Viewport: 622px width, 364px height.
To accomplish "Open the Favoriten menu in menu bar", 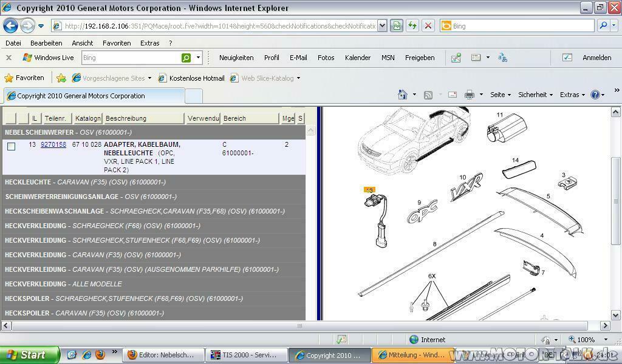I will tap(117, 43).
